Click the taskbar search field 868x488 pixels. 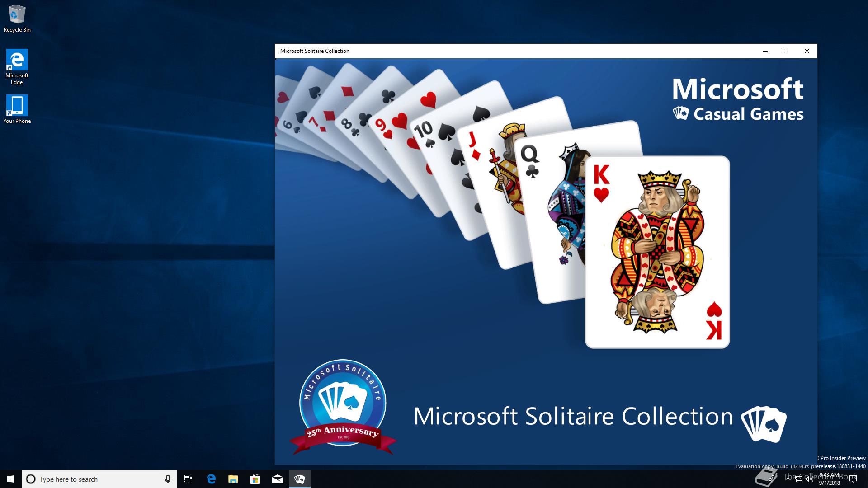point(99,479)
